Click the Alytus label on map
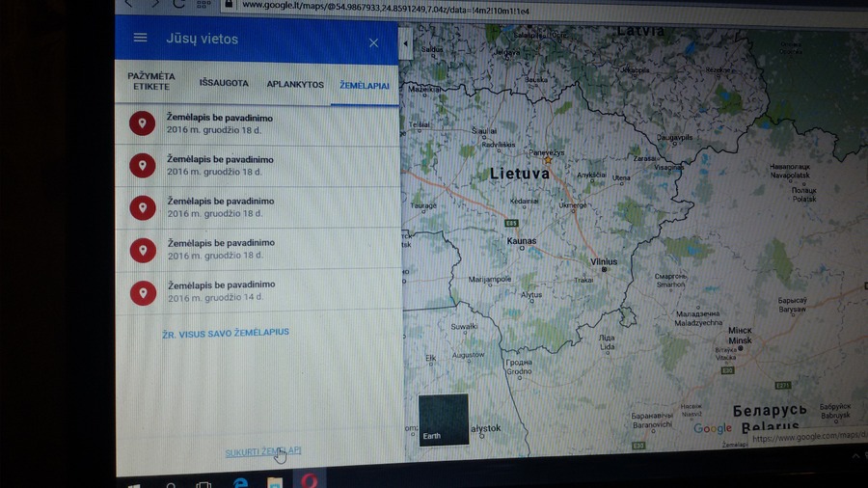Image resolution: width=868 pixels, height=488 pixels. point(531,294)
